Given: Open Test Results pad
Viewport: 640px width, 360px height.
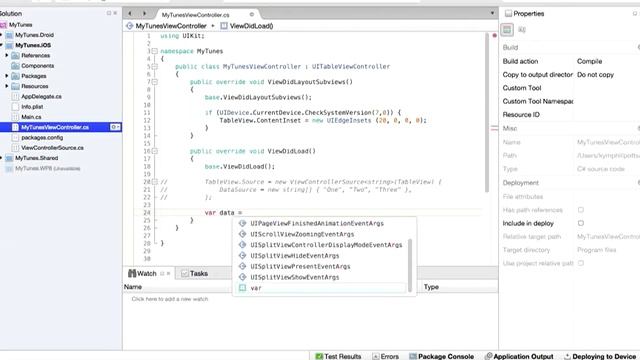Looking at the screenshot, I should coord(338,356).
